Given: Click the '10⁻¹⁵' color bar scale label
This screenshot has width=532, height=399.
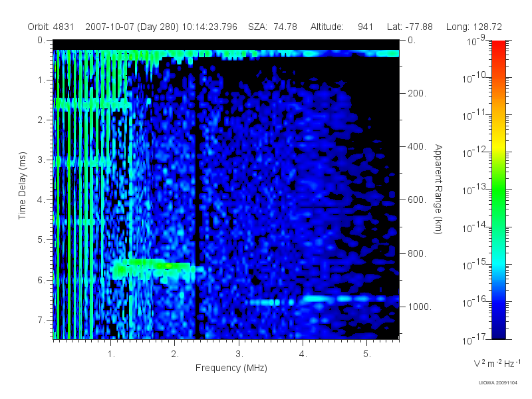Looking at the screenshot, I should tap(474, 263).
